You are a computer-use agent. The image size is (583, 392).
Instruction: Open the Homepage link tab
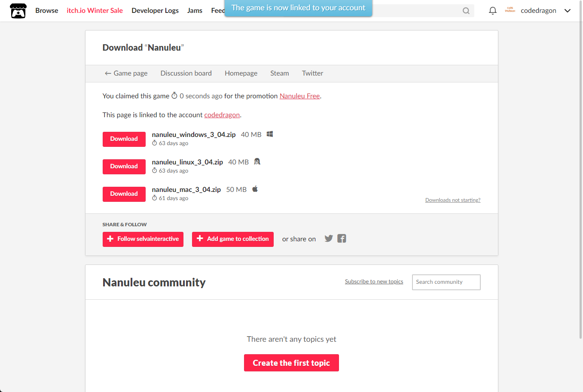click(x=241, y=73)
